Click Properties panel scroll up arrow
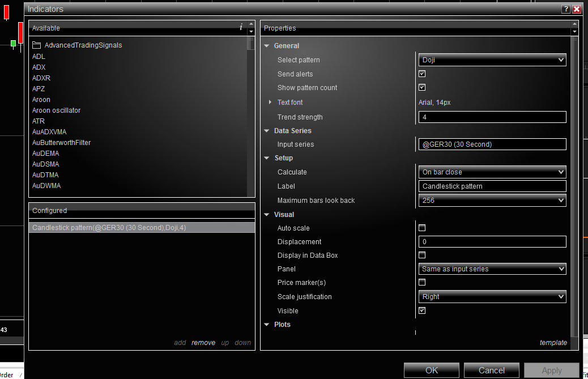Image resolution: width=588 pixels, height=379 pixels. [574, 24]
